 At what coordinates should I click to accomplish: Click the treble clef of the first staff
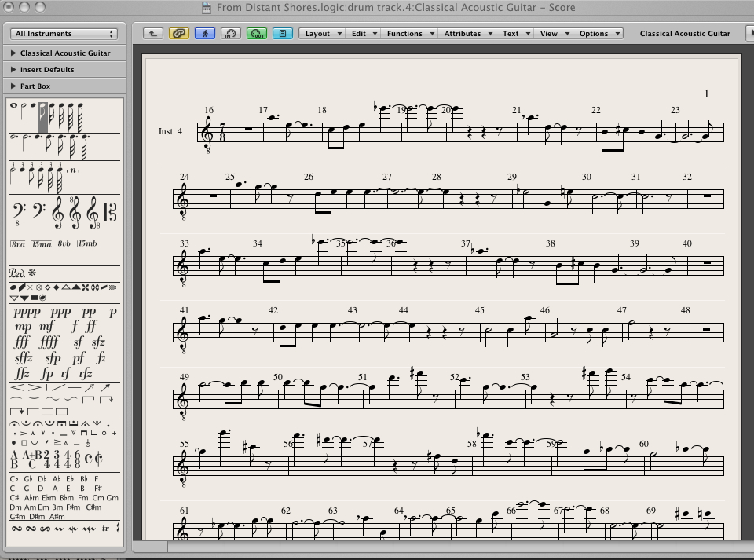click(x=207, y=134)
